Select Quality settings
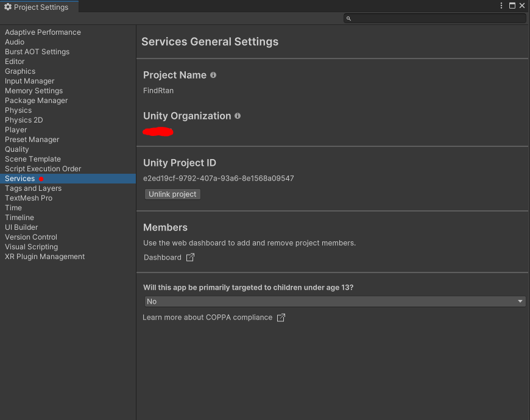Viewport: 530px width, 420px height. pos(16,149)
